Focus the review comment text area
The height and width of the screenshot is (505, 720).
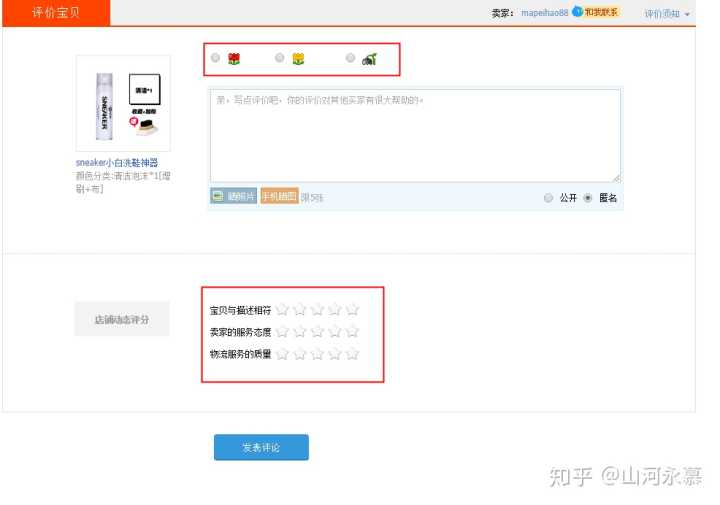(x=415, y=135)
